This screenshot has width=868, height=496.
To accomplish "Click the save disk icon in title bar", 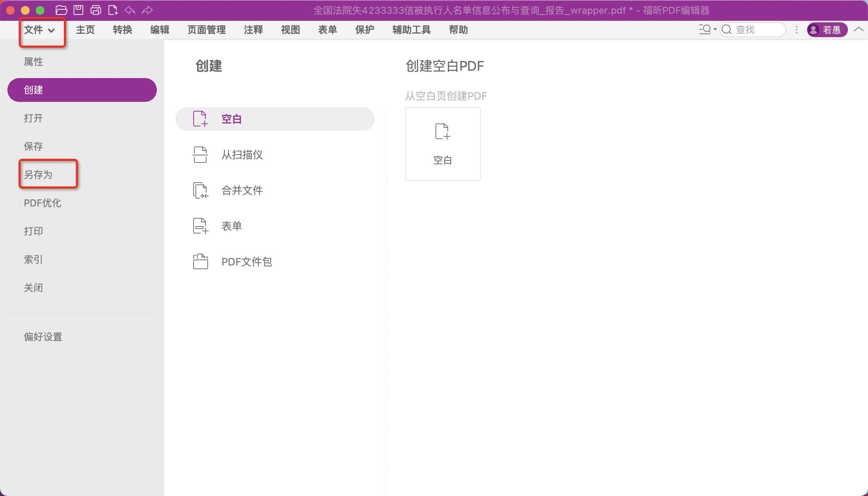I will point(78,10).
